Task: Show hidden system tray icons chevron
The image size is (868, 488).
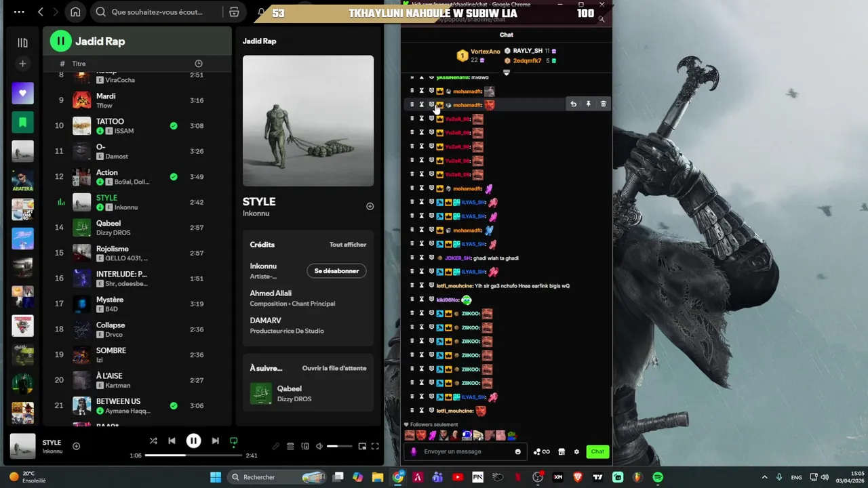Action: click(764, 477)
